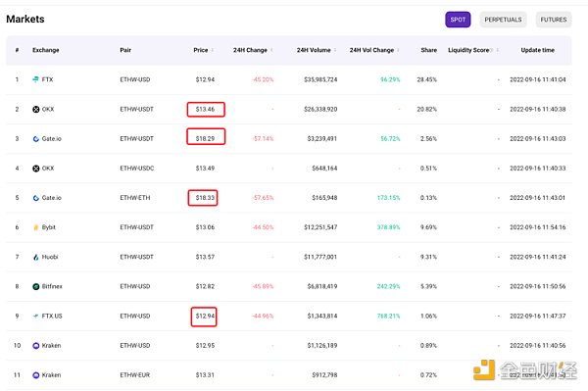588x391 pixels.
Task: Click the -57.14% change value
Action: point(263,139)
